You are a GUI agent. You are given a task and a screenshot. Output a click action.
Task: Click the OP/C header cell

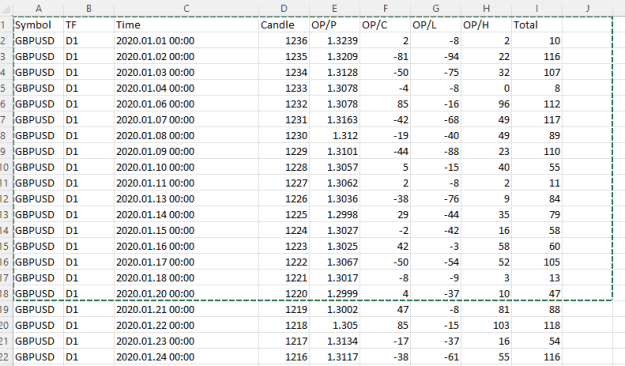385,25
